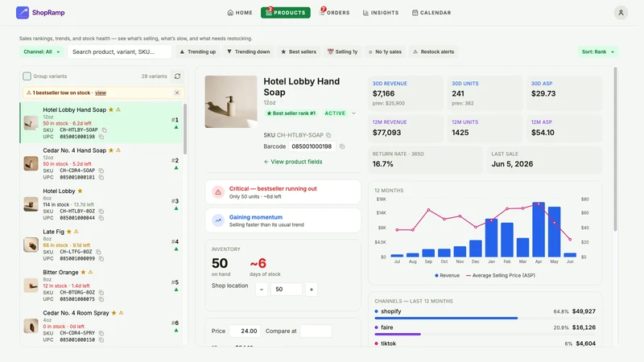644x362 pixels.
Task: Go to the Home tab
Action: (240, 13)
